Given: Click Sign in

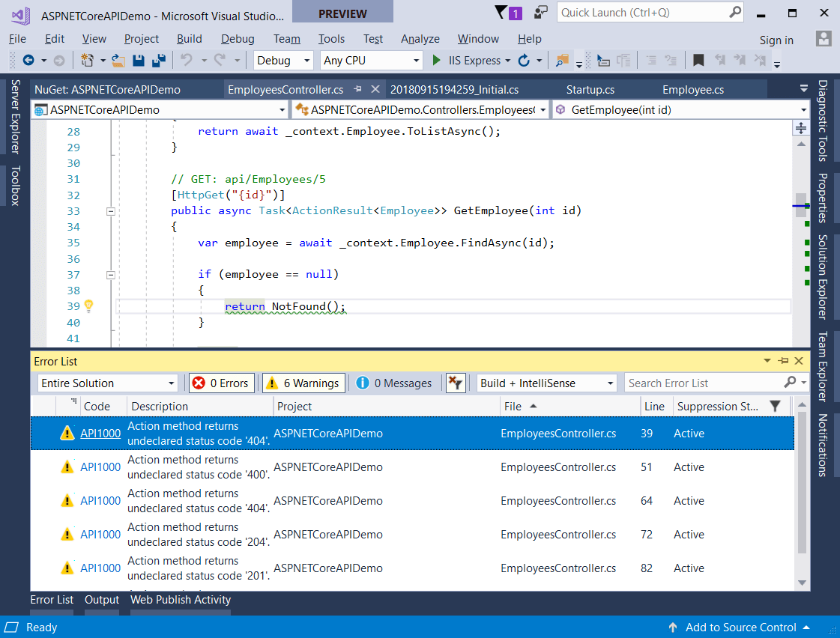Looking at the screenshot, I should 776,40.
